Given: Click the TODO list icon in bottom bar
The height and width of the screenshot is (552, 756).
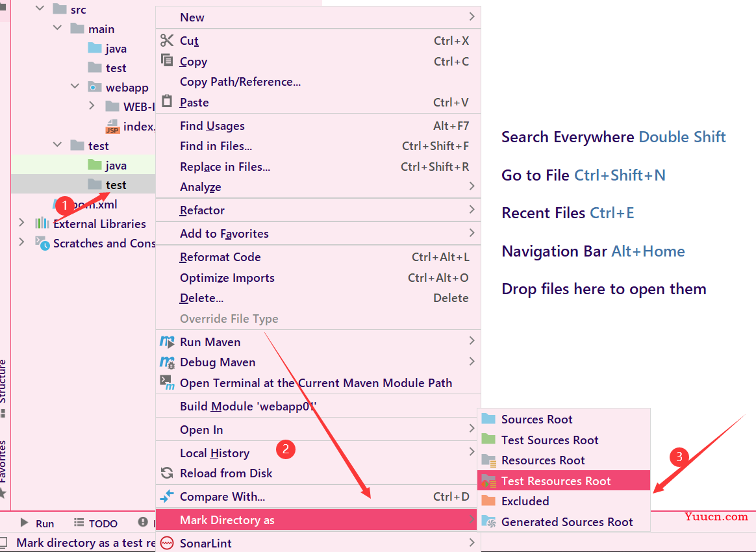Looking at the screenshot, I should pyautogui.click(x=79, y=522).
